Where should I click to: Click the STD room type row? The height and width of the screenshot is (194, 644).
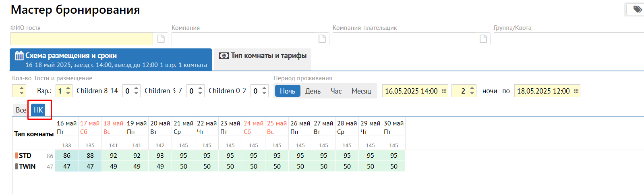point(25,156)
